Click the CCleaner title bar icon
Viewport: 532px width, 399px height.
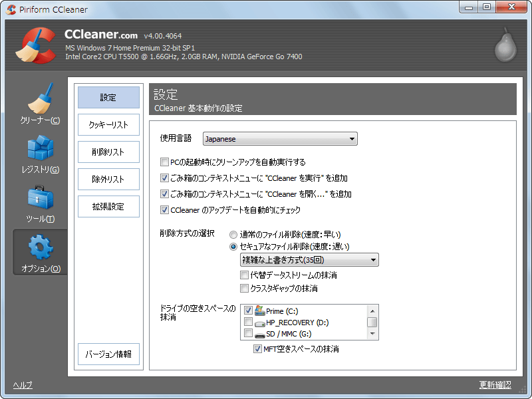point(11,9)
